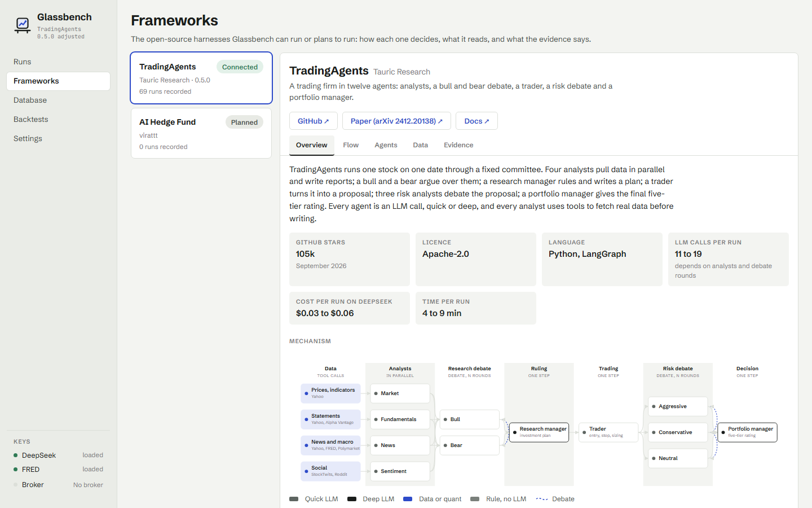This screenshot has width=812, height=508.
Task: Click the Deep LLM legend swatch
Action: click(352, 499)
